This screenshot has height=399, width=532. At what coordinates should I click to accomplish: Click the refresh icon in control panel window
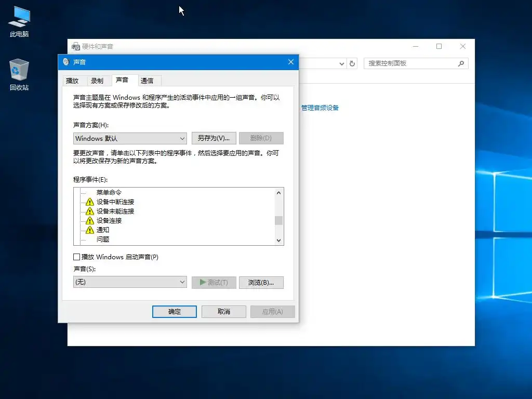tap(352, 63)
